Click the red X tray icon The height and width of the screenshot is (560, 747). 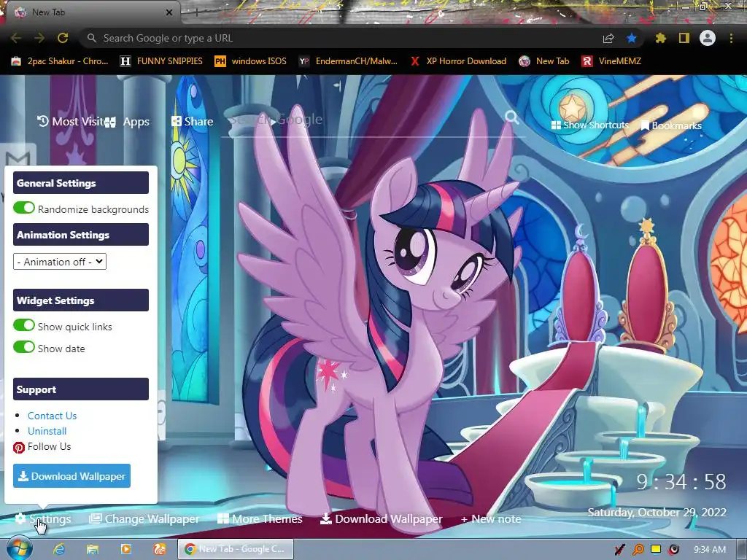[x=619, y=550]
